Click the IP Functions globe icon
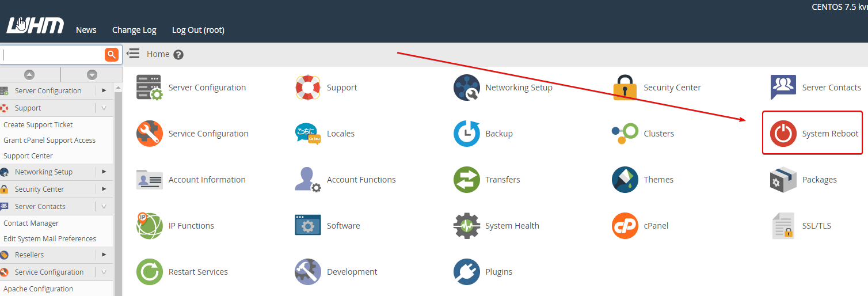868x296 pixels. tap(150, 226)
